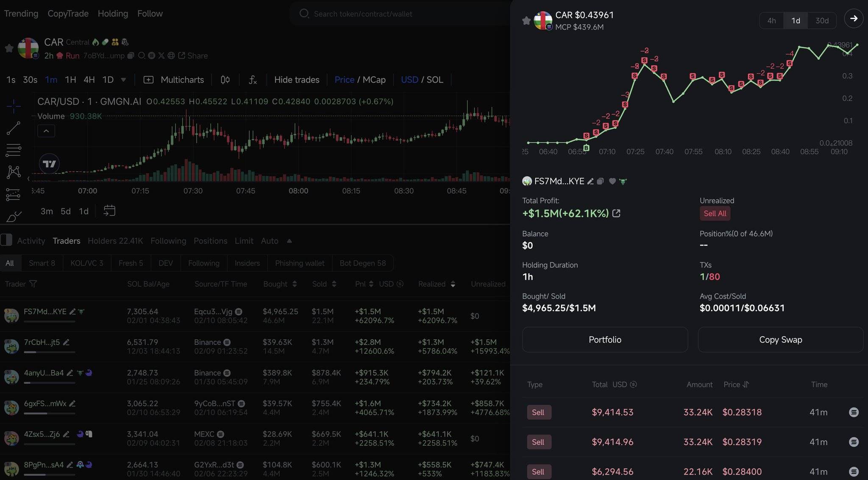Select the Insiders filter category

point(246,263)
